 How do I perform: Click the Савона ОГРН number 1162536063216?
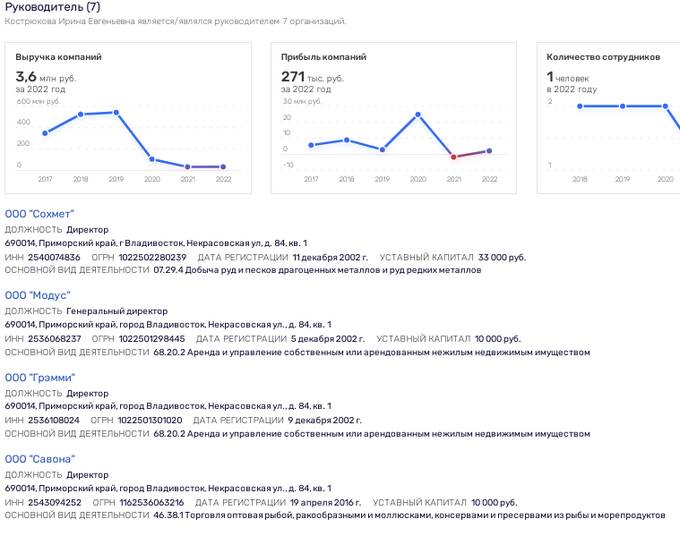(152, 502)
